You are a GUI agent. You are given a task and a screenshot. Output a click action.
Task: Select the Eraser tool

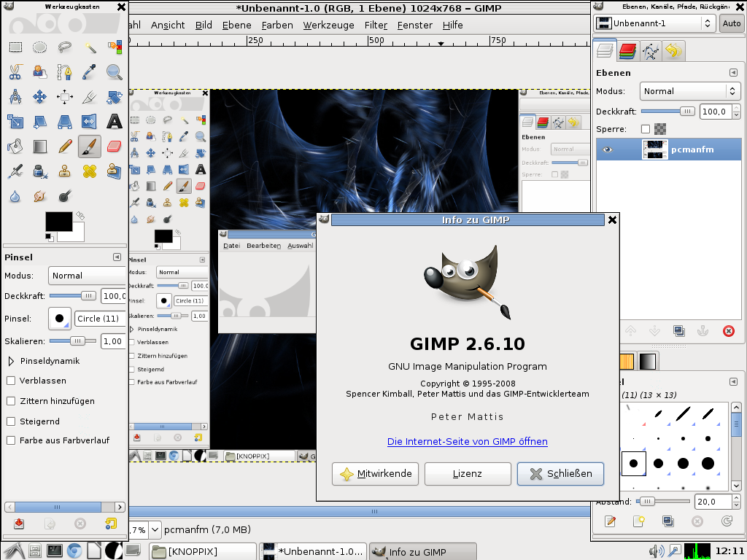(x=113, y=147)
